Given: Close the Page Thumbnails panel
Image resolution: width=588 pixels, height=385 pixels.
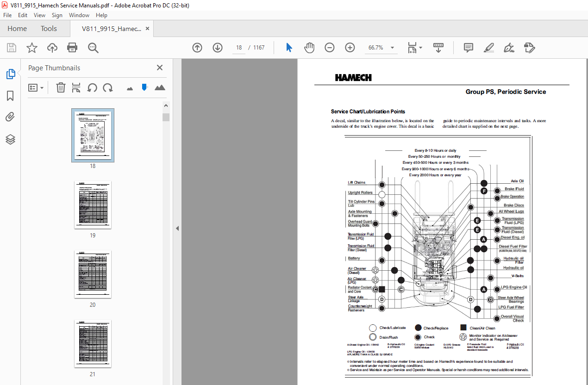Looking at the screenshot, I should click(160, 68).
